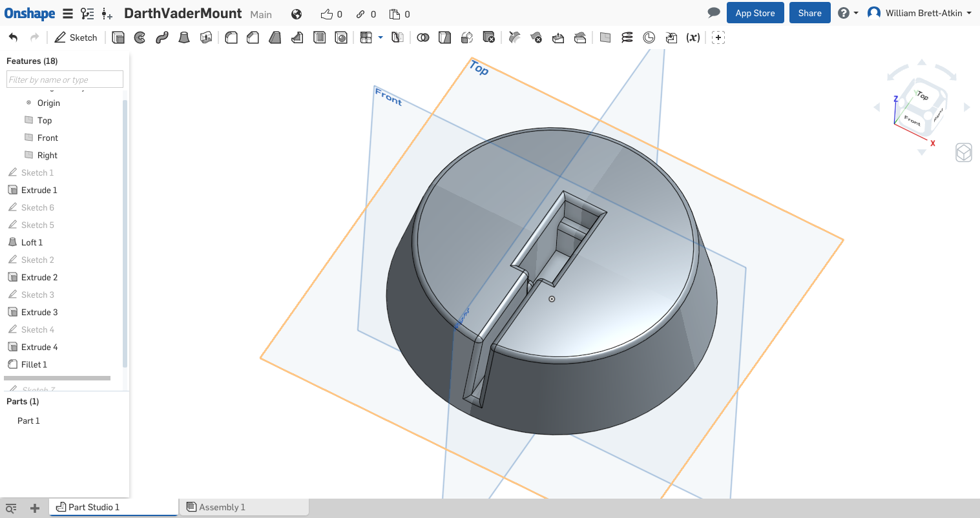The image size is (980, 518).
Task: Select the Split tool icon
Action: (444, 37)
